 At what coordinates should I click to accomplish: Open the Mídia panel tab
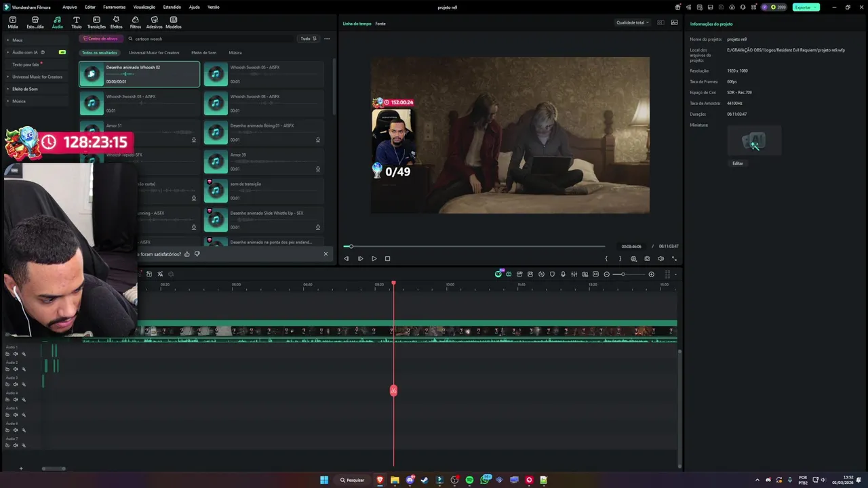point(12,22)
